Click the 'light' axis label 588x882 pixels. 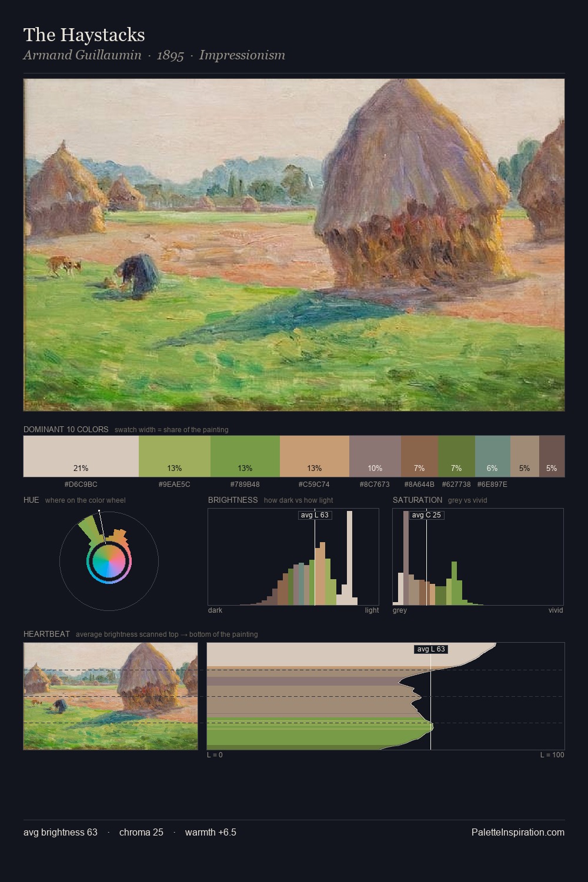(x=372, y=610)
